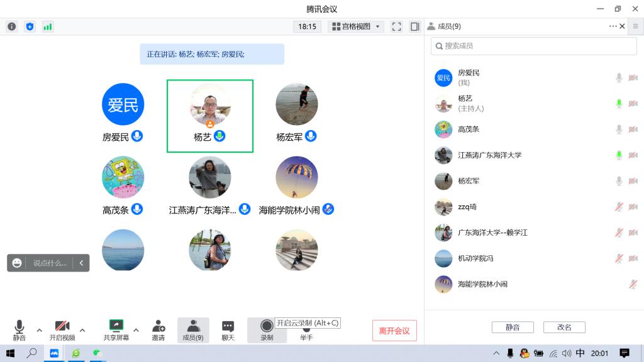Expand share screen options arrow

click(136, 330)
